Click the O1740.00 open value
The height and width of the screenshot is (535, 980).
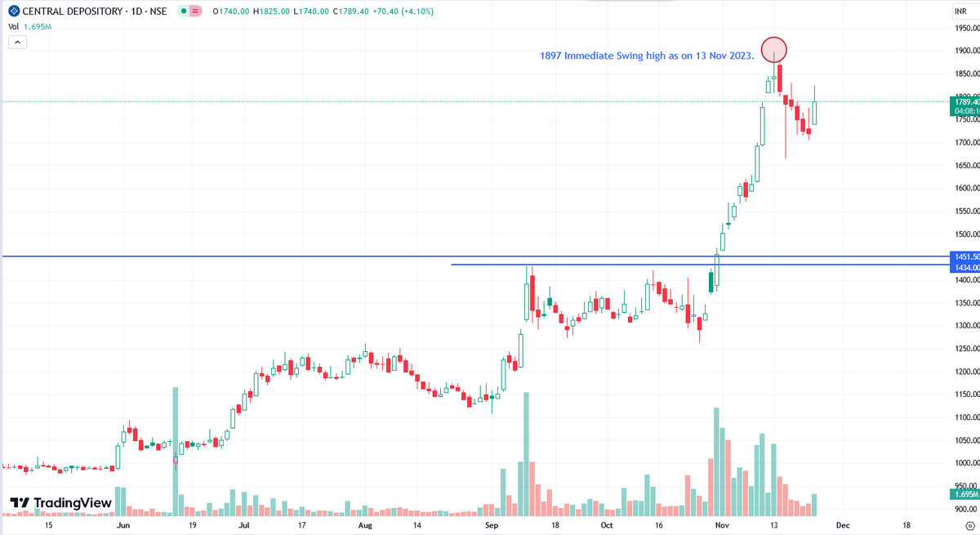pyautogui.click(x=230, y=11)
